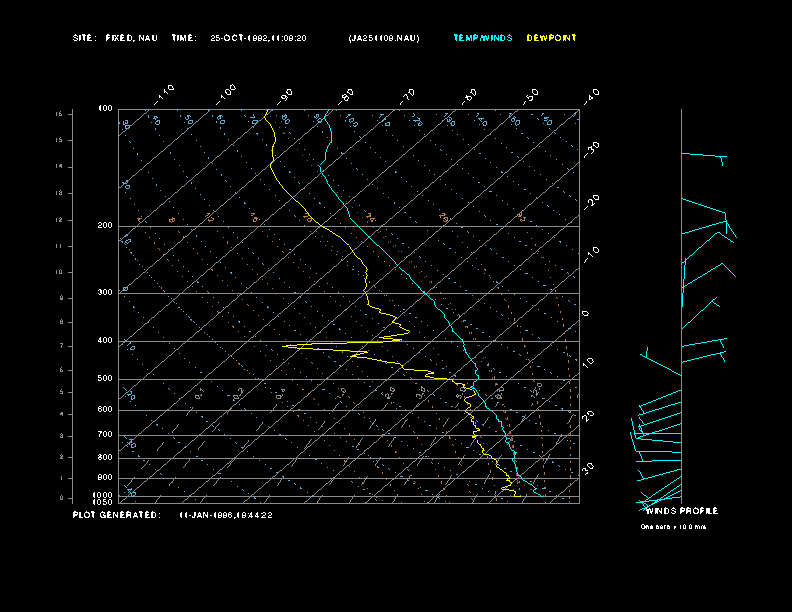The height and width of the screenshot is (612, 792).
Task: Click the -110 temperature axis label
Action: [165, 92]
